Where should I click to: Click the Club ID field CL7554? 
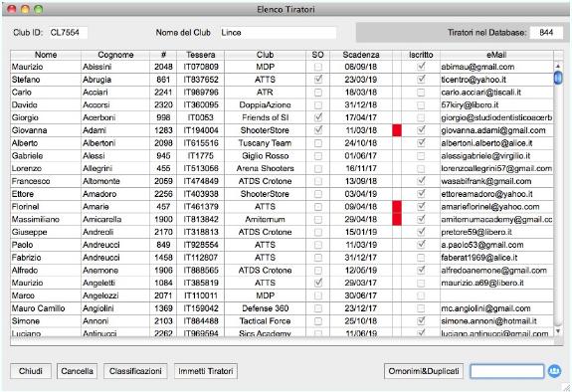69,33
